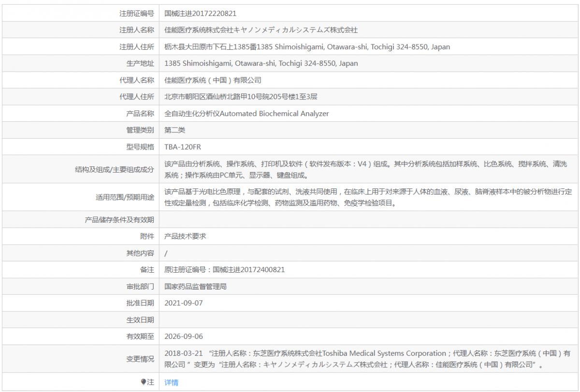This screenshot has width=580, height=392.
Task: Click the registrant address with 栃木县大田原市
Action: (x=307, y=47)
